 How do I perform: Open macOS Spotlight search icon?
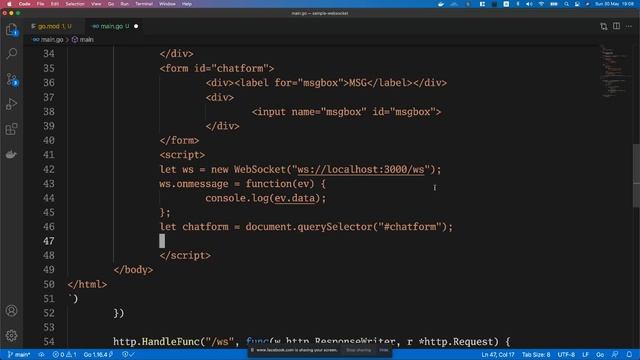tap(567, 4)
